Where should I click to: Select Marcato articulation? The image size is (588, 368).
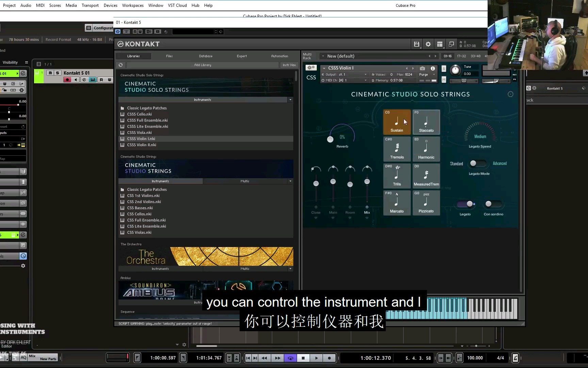click(397, 202)
